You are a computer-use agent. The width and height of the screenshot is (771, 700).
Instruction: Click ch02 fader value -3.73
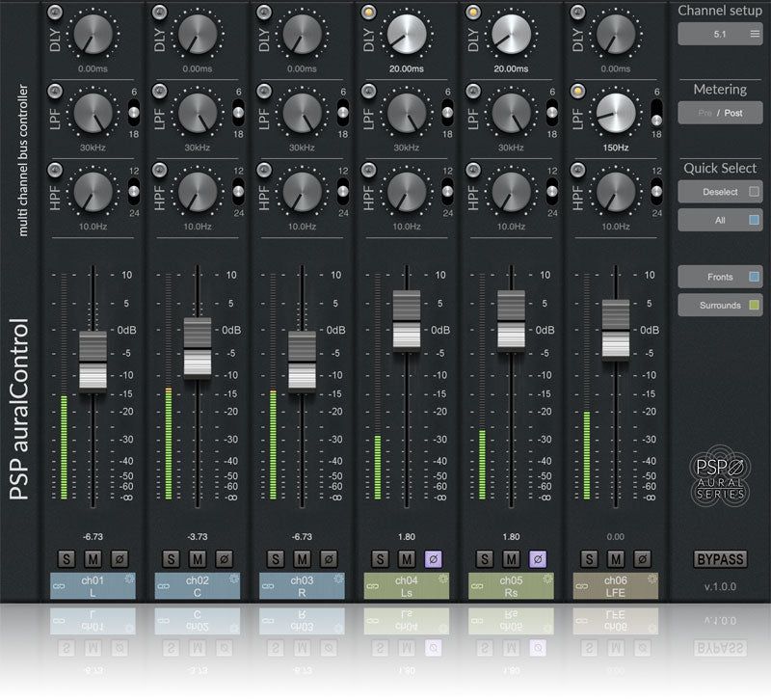pos(198,537)
